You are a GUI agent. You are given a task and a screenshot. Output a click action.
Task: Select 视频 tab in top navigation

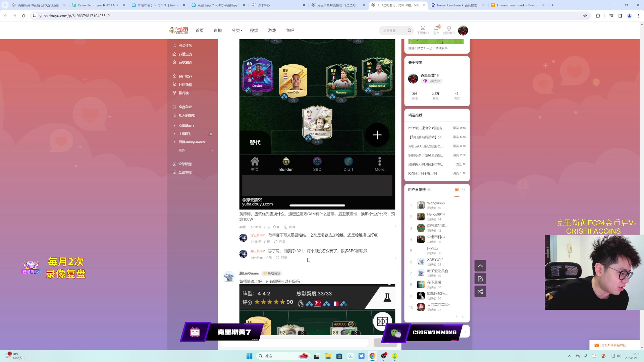(x=254, y=30)
